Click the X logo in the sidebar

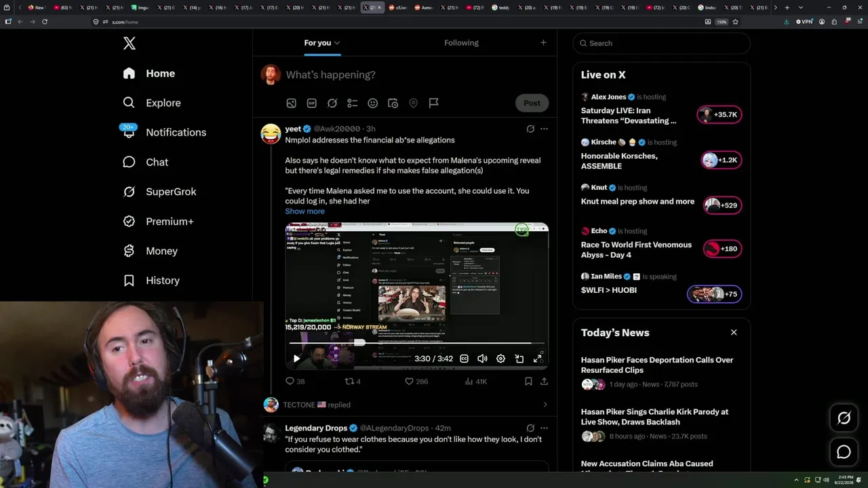(130, 43)
